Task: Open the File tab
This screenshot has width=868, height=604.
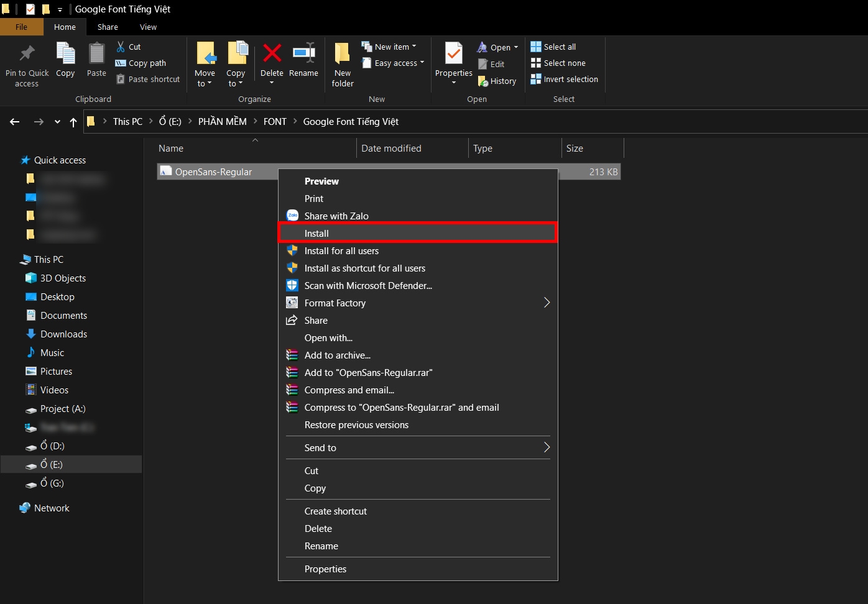Action: point(22,27)
